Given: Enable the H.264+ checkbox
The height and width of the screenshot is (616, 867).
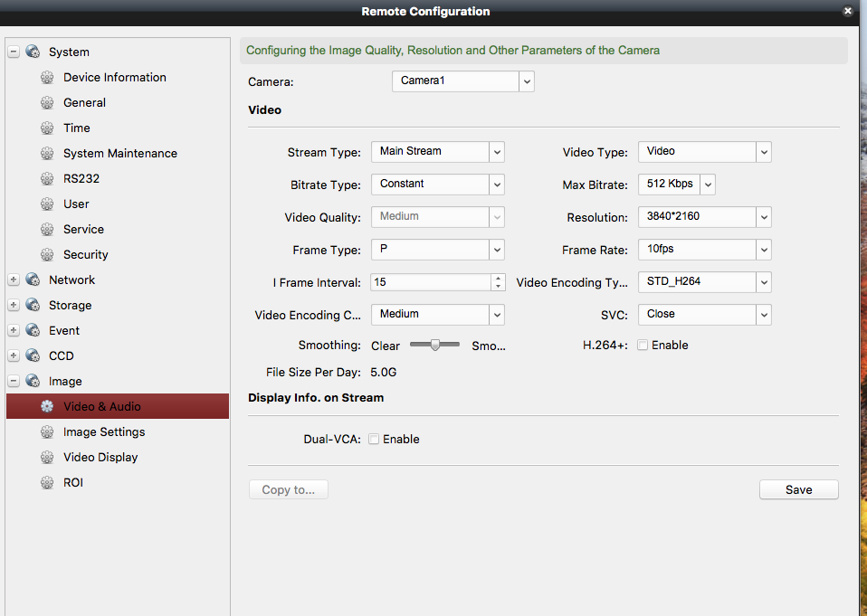Looking at the screenshot, I should tap(643, 346).
